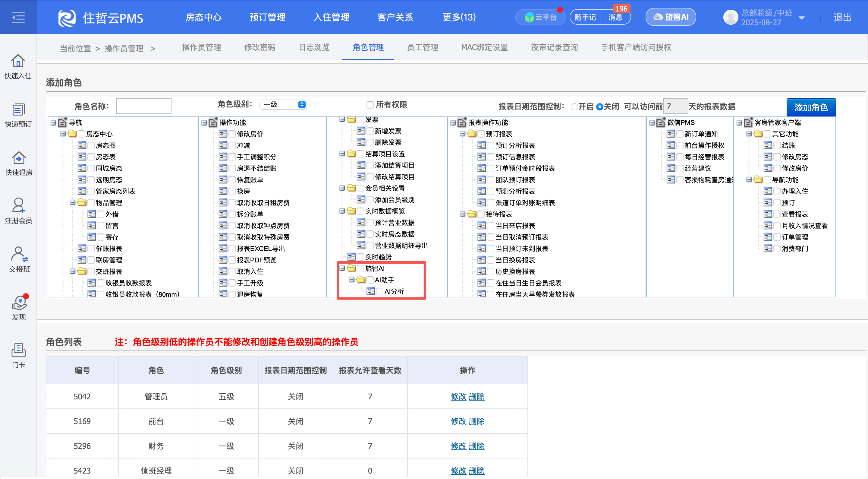Collapse the 房态中心 tree node

(63, 134)
